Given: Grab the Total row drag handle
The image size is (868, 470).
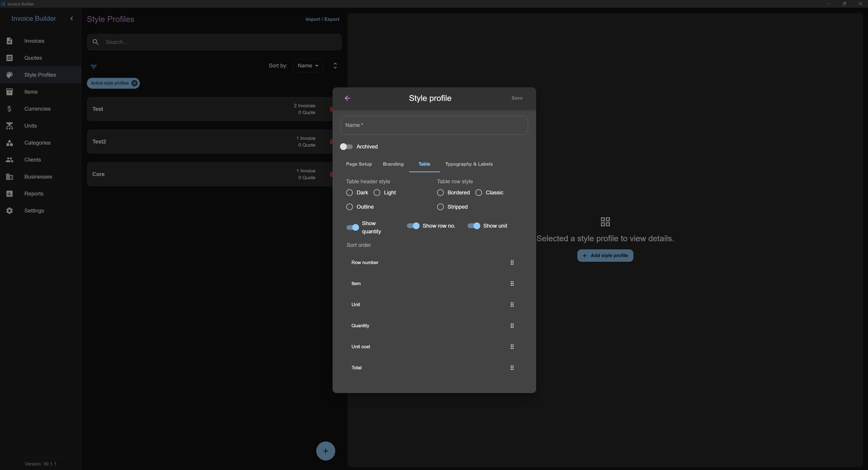Looking at the screenshot, I should click(512, 368).
